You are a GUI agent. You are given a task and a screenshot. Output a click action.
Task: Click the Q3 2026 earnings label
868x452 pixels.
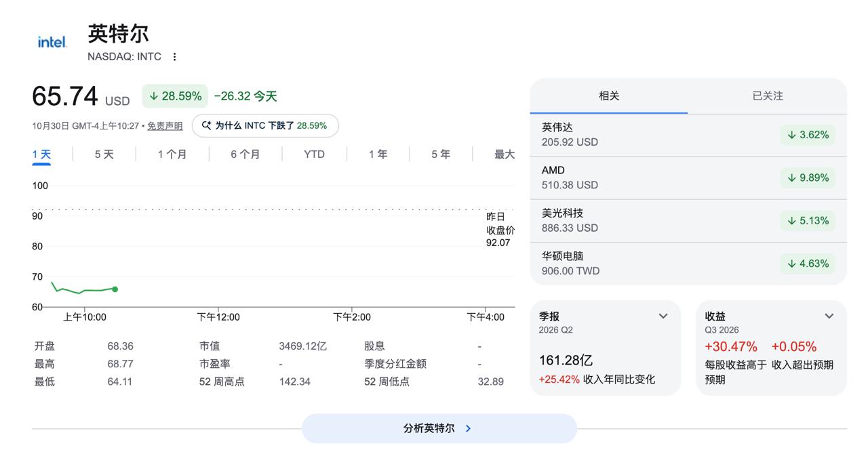click(x=722, y=330)
